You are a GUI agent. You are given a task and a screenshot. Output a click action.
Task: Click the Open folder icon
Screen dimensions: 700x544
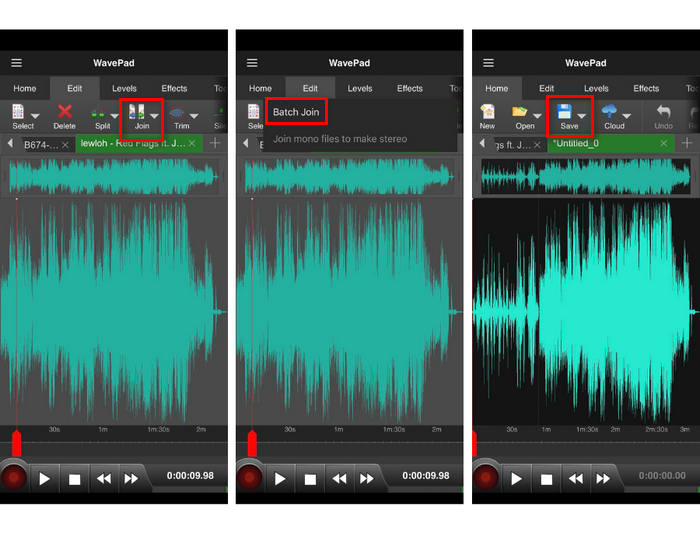(520, 112)
